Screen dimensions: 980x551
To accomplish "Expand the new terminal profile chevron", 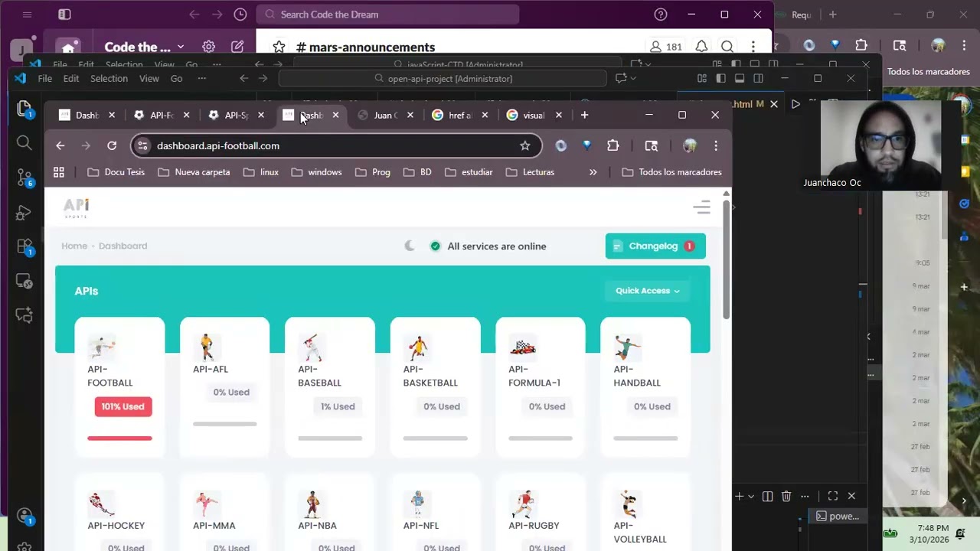I will 751,496.
